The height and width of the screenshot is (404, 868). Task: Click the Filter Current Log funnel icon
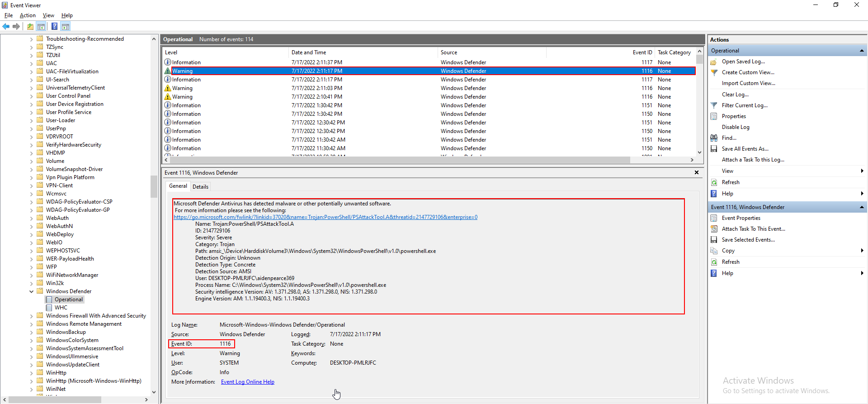714,105
